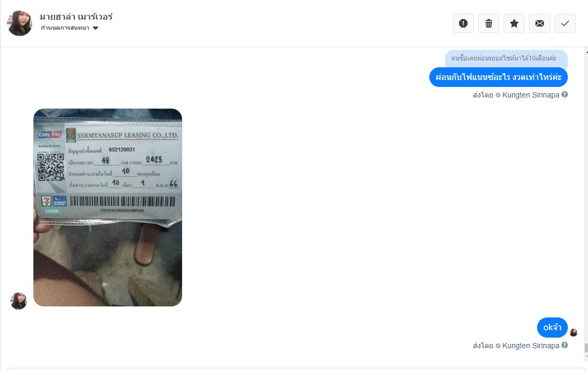
Task: Open the Sermtanasup Leasing card photo
Action: [108, 207]
